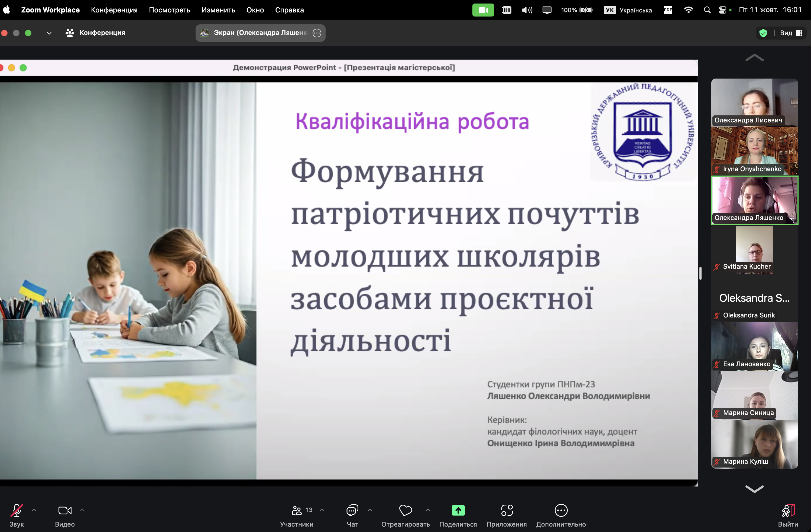Open the Вид view layout button

tap(791, 33)
